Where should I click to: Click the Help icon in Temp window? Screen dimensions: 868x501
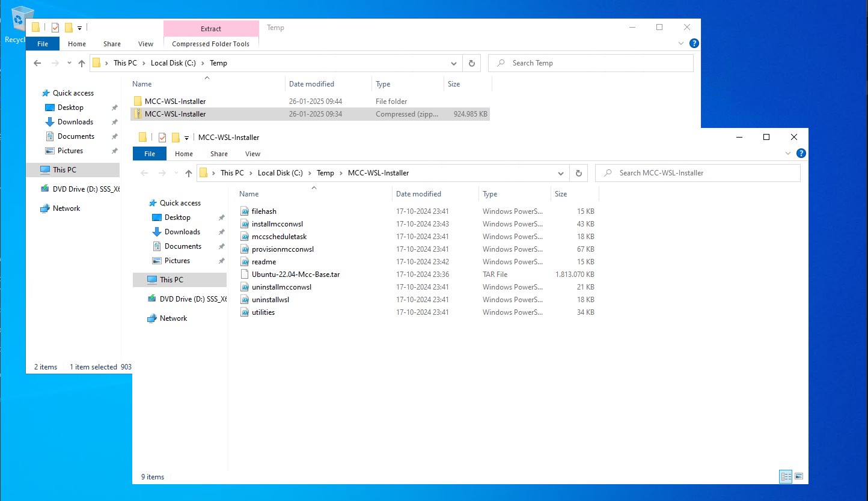click(x=694, y=44)
